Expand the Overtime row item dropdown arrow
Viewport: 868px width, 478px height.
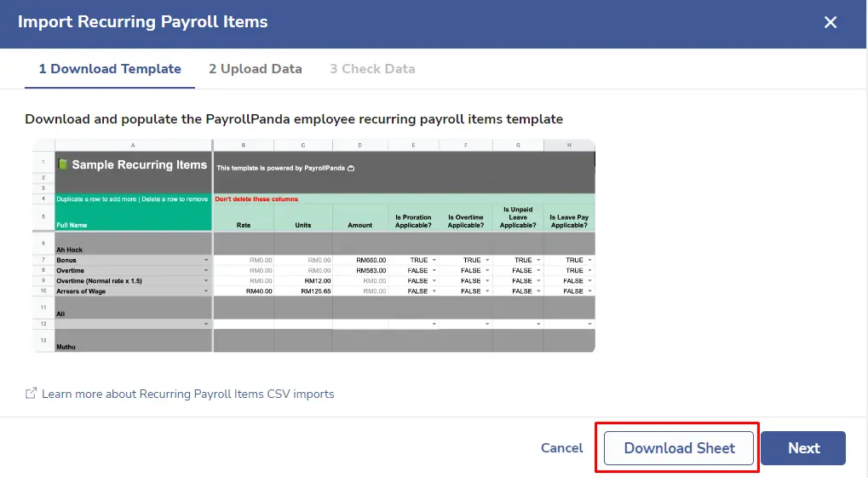point(206,270)
